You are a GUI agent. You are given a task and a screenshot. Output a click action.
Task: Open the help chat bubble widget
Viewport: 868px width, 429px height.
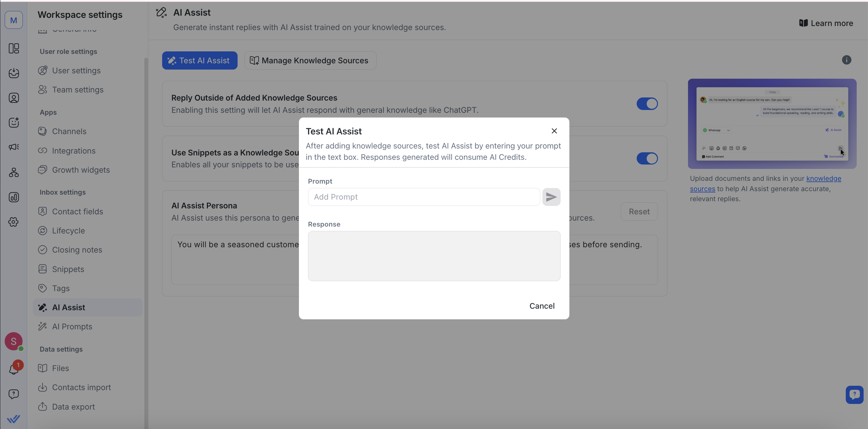click(854, 394)
